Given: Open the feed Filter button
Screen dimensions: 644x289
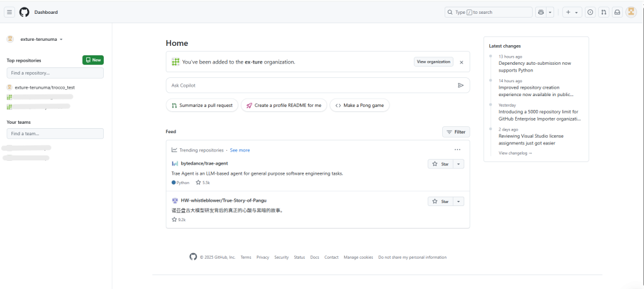Looking at the screenshot, I should (x=456, y=132).
